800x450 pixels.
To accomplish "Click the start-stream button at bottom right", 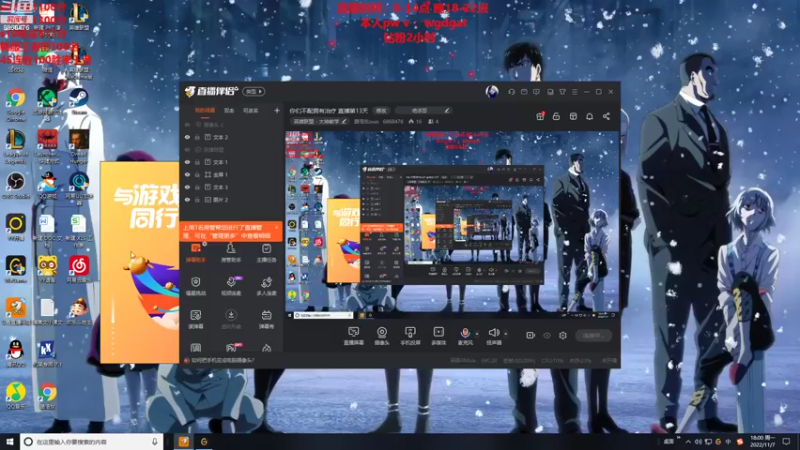I will (593, 336).
